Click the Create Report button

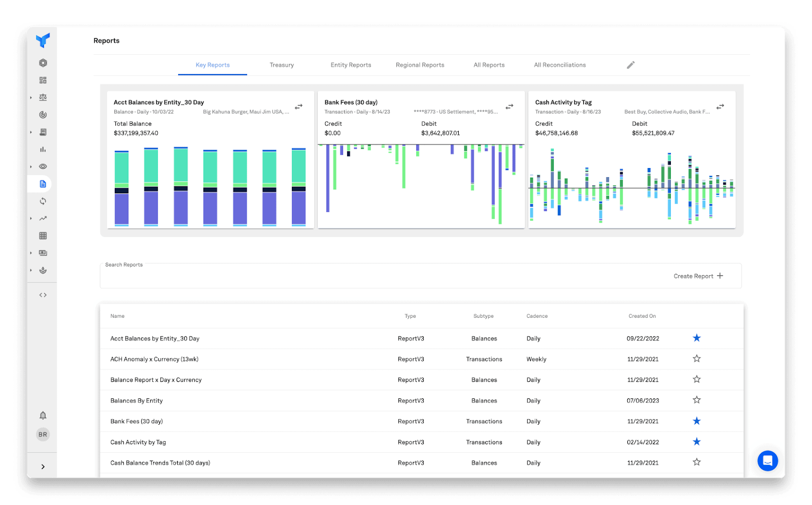coord(698,276)
